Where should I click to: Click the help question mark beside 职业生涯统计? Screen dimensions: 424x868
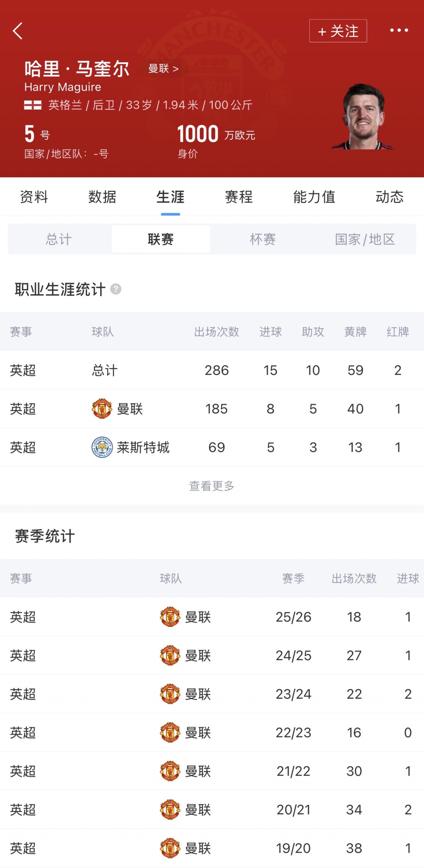[116, 289]
